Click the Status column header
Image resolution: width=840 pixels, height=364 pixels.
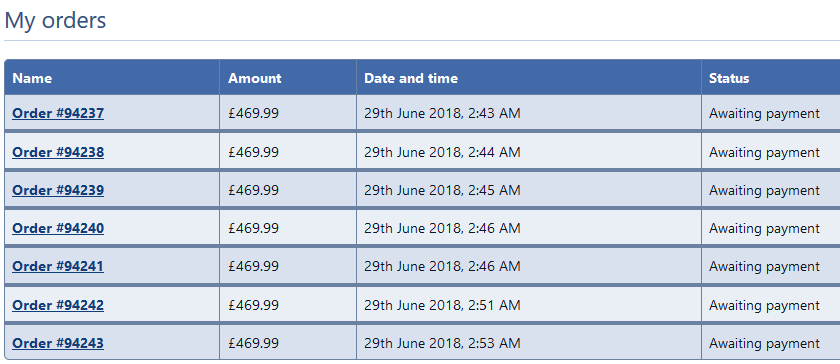(x=729, y=78)
